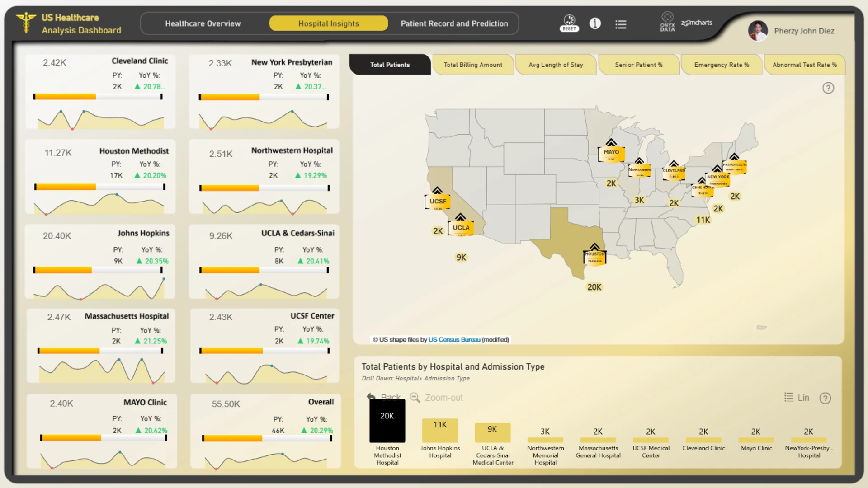This screenshot has width=868, height=488.
Task: Open the list menu icon in header
Action: pos(621,24)
